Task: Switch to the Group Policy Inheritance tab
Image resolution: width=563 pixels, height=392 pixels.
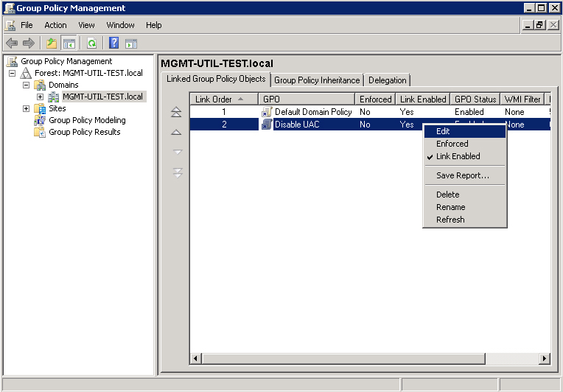Action: (317, 80)
